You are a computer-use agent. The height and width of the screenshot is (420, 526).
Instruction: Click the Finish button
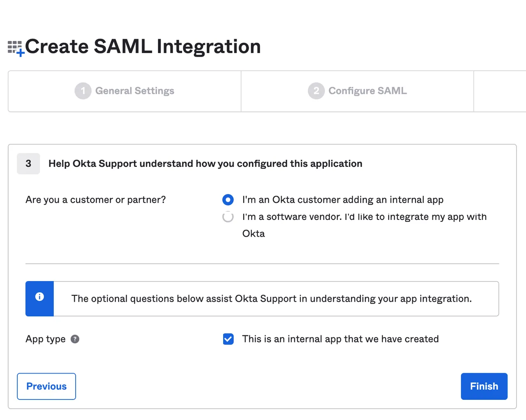[x=484, y=386]
